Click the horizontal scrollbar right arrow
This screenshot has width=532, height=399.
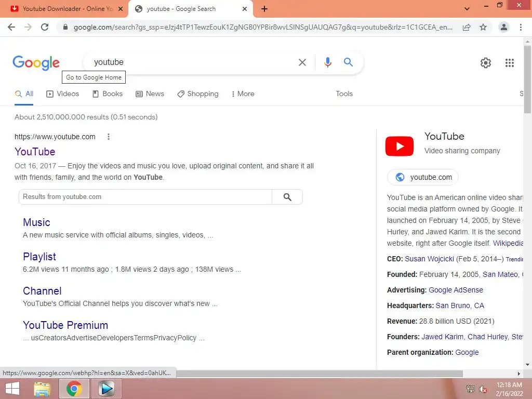[519, 374]
